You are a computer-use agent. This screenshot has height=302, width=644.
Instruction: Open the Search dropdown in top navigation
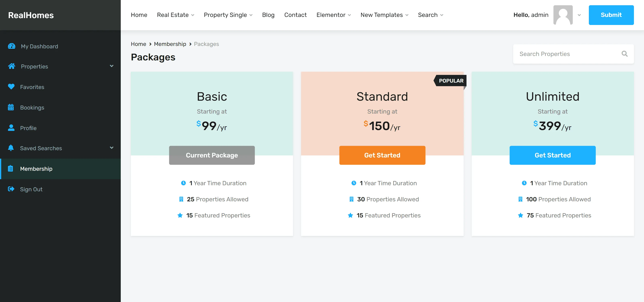tap(430, 15)
